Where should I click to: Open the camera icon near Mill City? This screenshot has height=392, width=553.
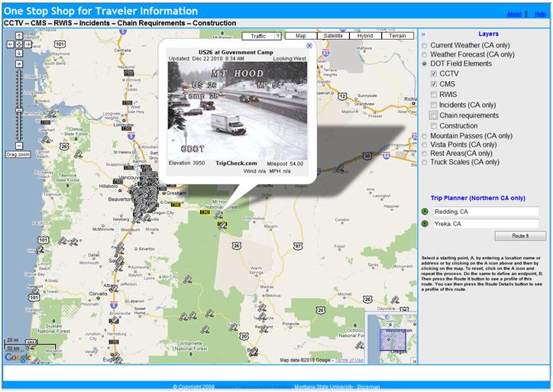188,280
